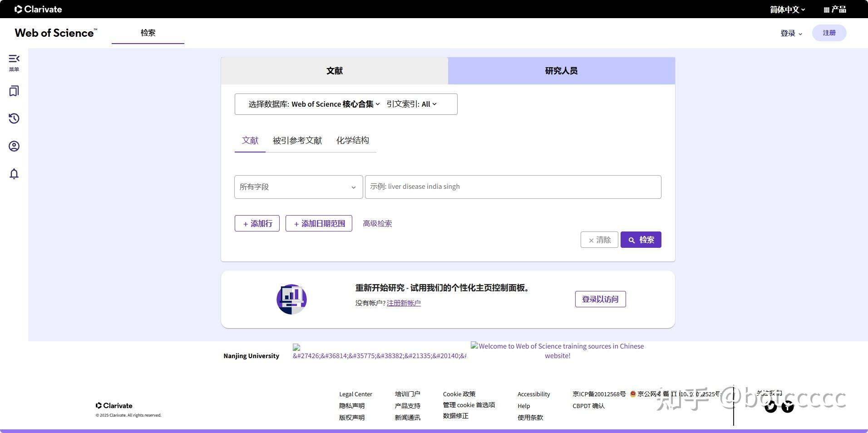The image size is (868, 433).
Task: Expand the 简体中文 language dropdown
Action: (x=787, y=10)
